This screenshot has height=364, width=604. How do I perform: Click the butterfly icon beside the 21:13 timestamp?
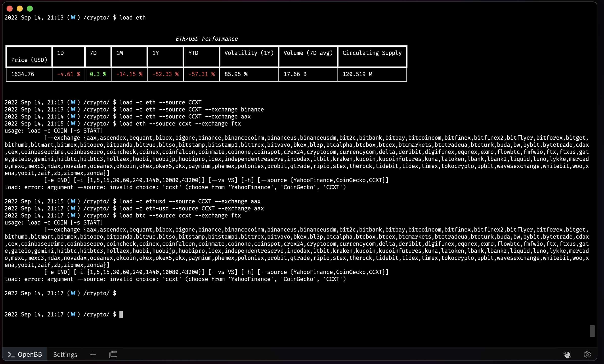coord(73,17)
